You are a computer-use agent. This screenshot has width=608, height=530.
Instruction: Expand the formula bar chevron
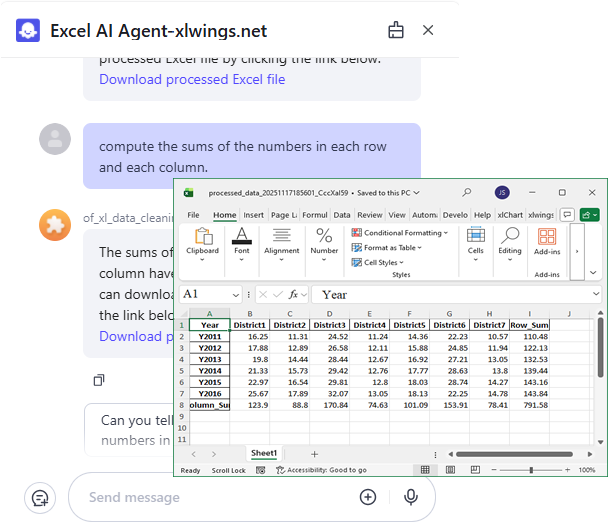596,294
